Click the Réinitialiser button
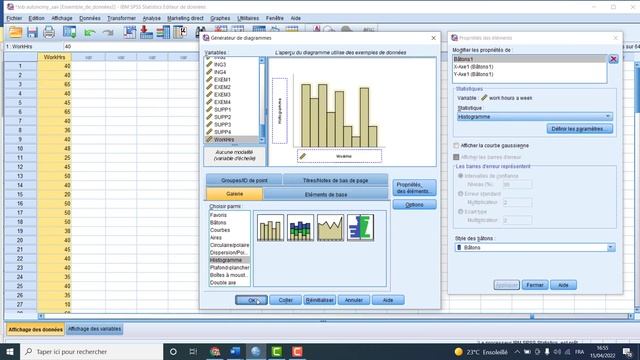The width and height of the screenshot is (640, 360). [320, 300]
